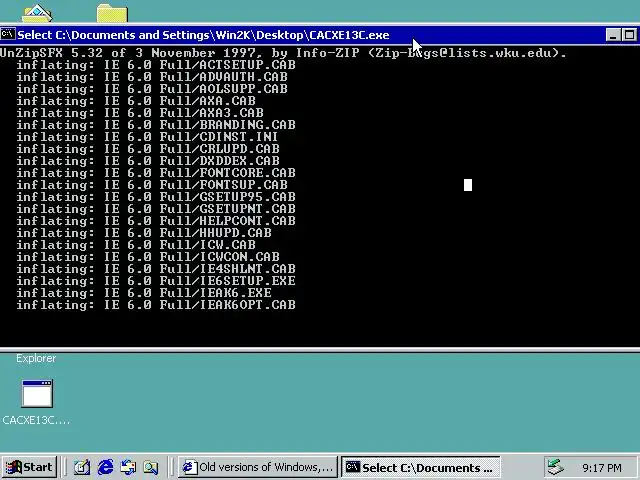This screenshot has width=640, height=480.
Task: Select the CACXE13C desktop icon
Action: [37, 402]
